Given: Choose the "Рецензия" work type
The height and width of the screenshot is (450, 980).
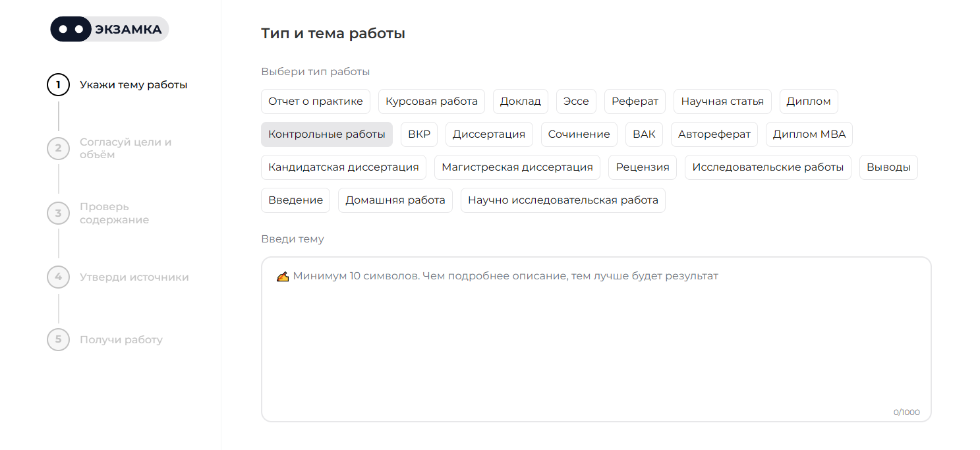Looking at the screenshot, I should pos(642,167).
